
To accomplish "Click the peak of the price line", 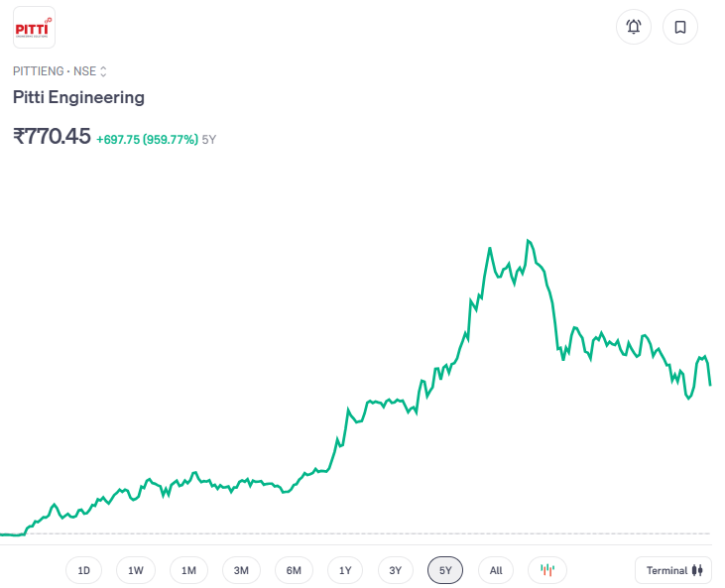I will [x=528, y=241].
